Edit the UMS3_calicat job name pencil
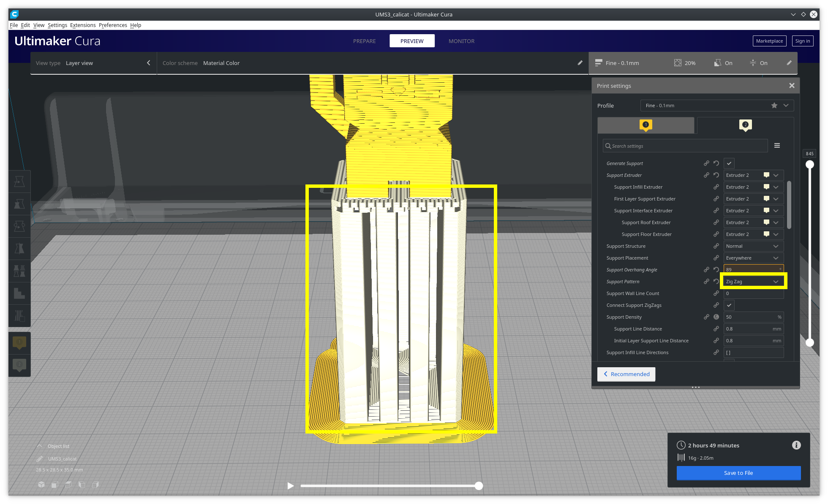 (40, 459)
